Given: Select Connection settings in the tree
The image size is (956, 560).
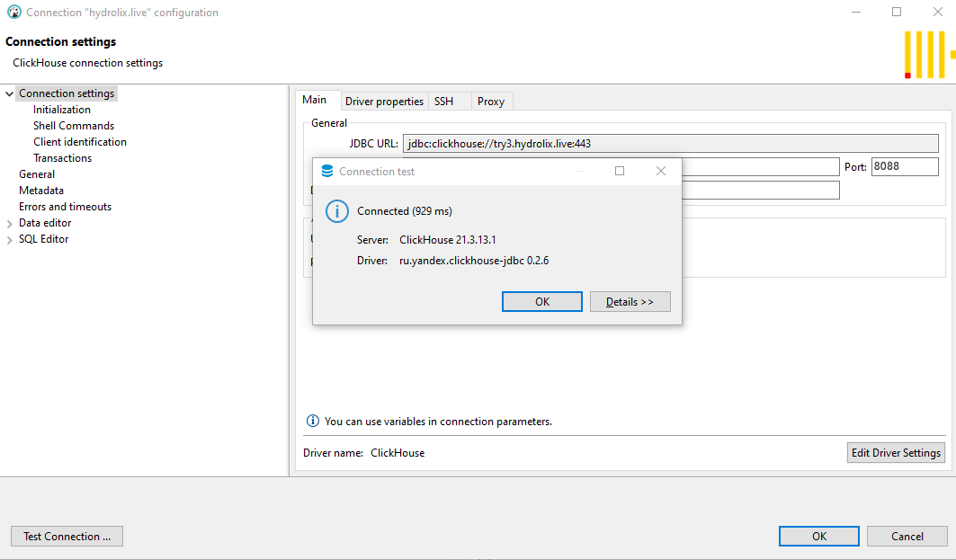Looking at the screenshot, I should pyautogui.click(x=67, y=93).
